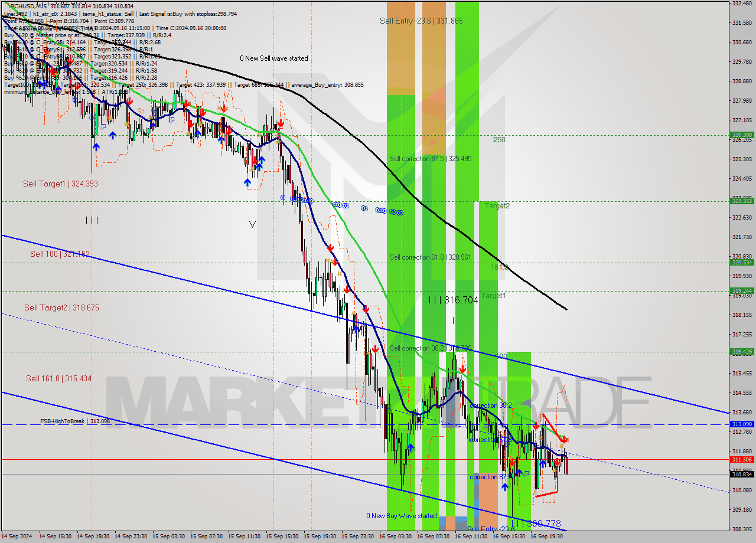Click the '16 Sep 03:30' time label

coord(396,537)
